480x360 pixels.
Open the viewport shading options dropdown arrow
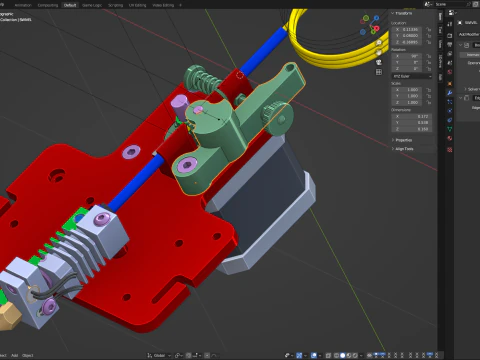tap(361, 355)
